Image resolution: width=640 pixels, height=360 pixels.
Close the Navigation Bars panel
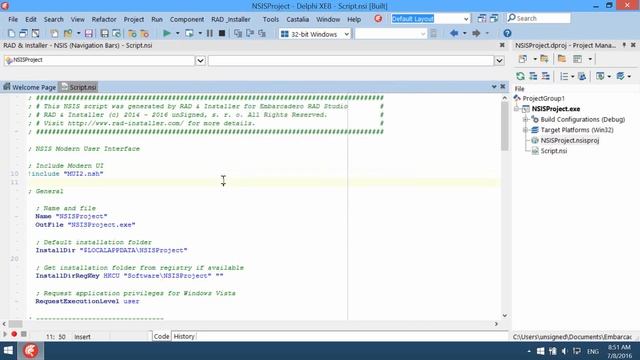(x=502, y=45)
